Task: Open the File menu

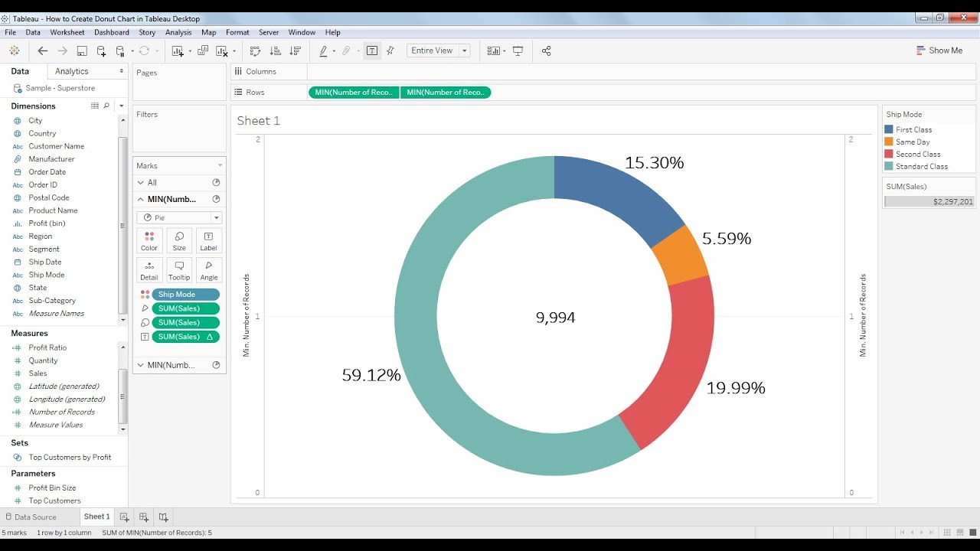Action: click(x=11, y=32)
